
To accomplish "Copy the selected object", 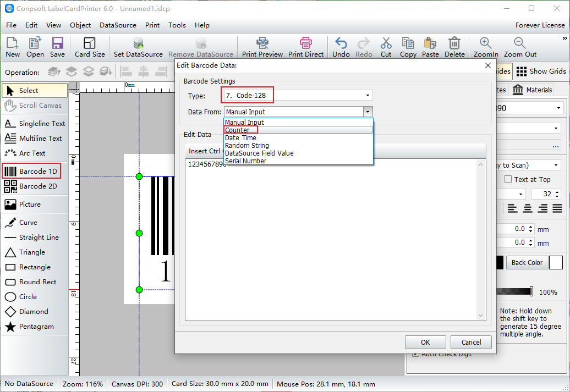I will point(408,47).
